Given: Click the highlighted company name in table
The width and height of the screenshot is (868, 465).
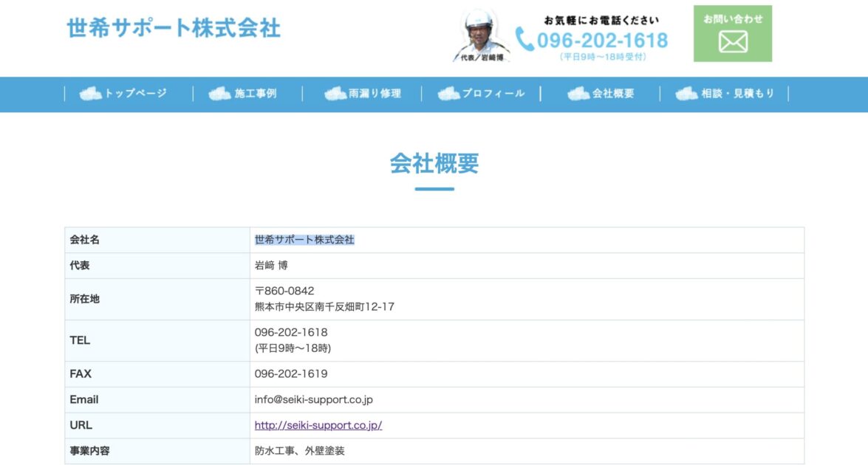Looking at the screenshot, I should pos(304,240).
